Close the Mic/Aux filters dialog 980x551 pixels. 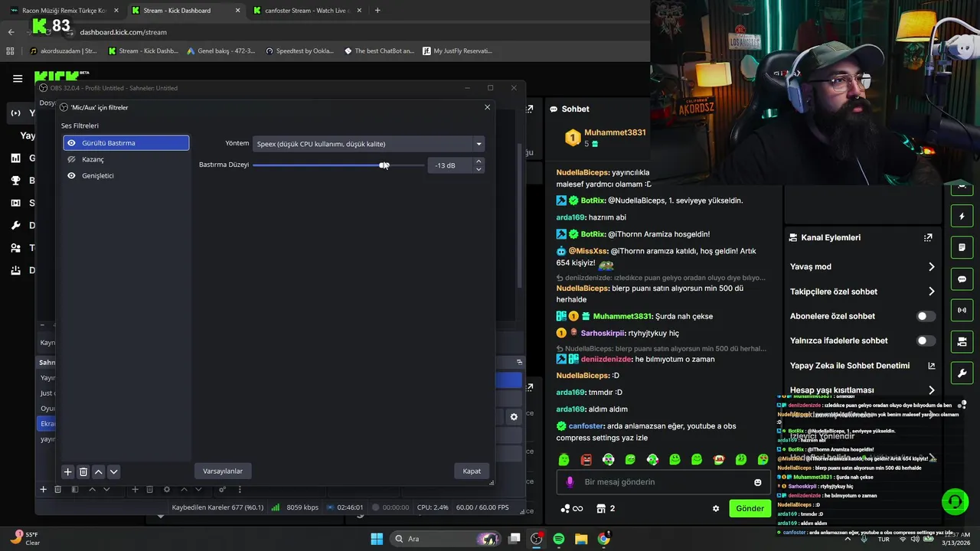tap(487, 107)
